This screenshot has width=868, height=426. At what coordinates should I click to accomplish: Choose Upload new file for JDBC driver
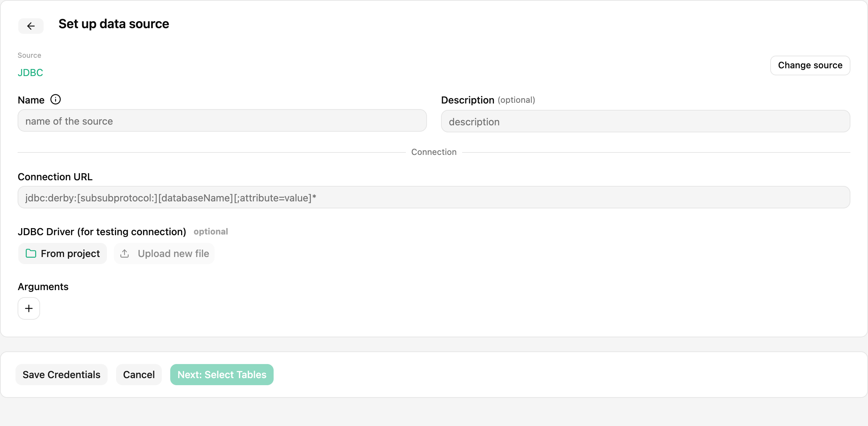tap(164, 253)
